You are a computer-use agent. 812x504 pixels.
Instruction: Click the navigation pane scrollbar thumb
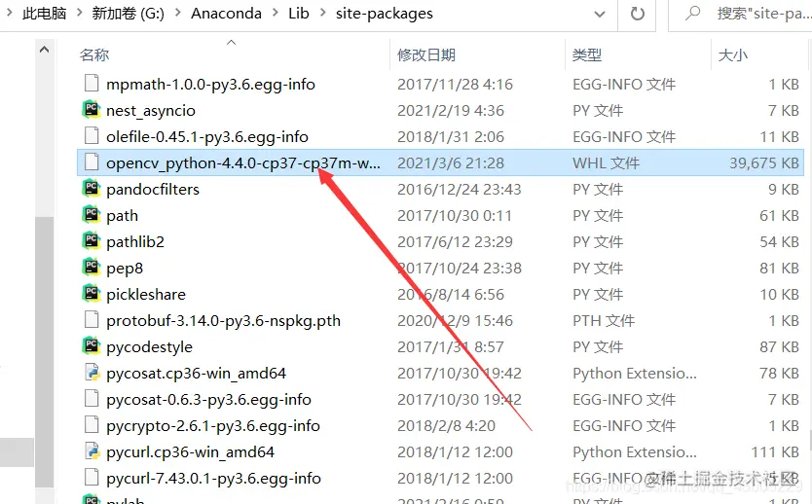45,352
